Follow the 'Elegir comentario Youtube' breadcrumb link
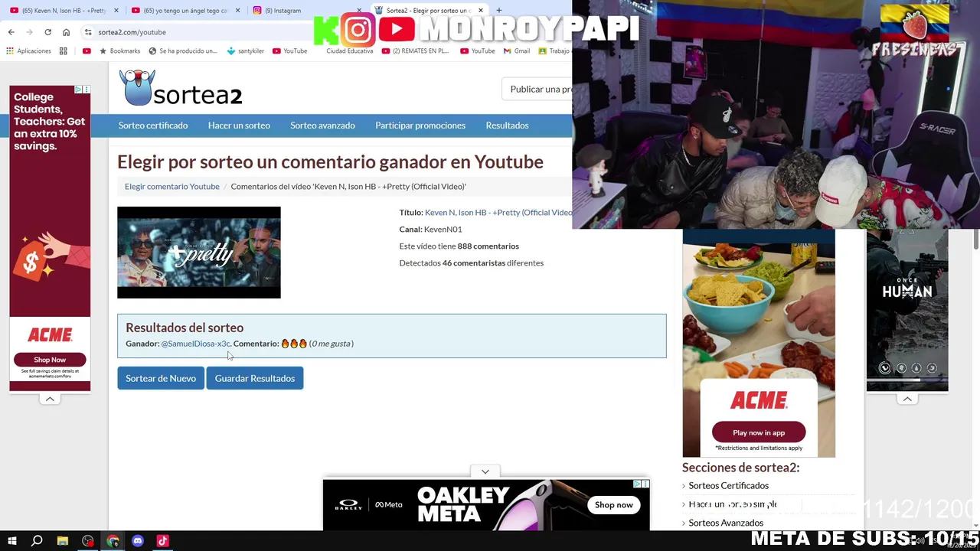The width and height of the screenshot is (980, 551). 172,186
